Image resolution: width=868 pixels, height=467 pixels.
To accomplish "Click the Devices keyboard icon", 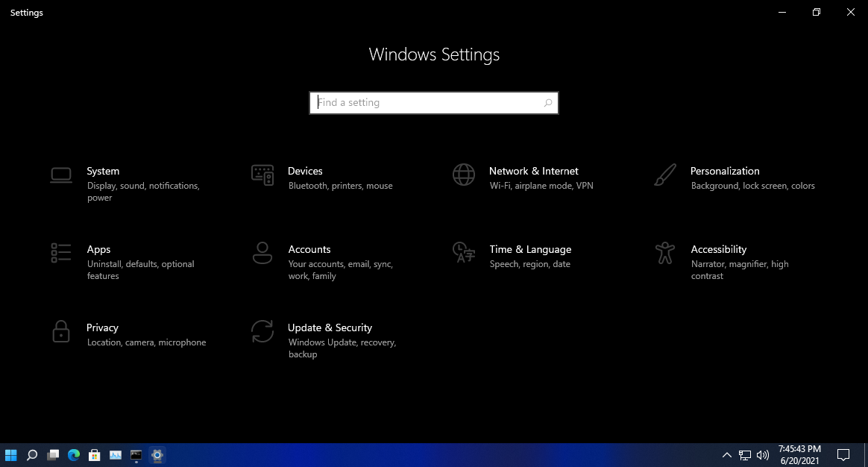I will 262,175.
